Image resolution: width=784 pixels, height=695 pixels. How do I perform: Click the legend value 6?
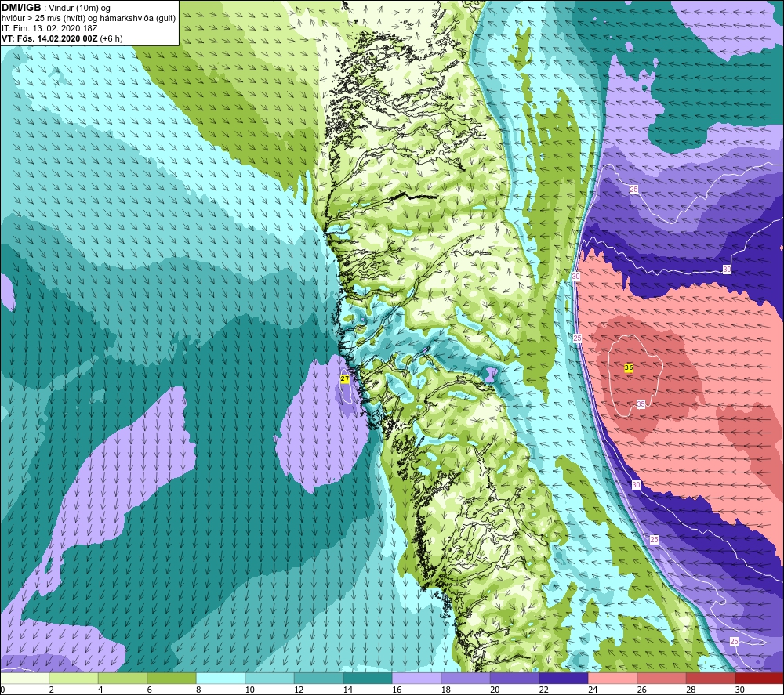click(150, 690)
